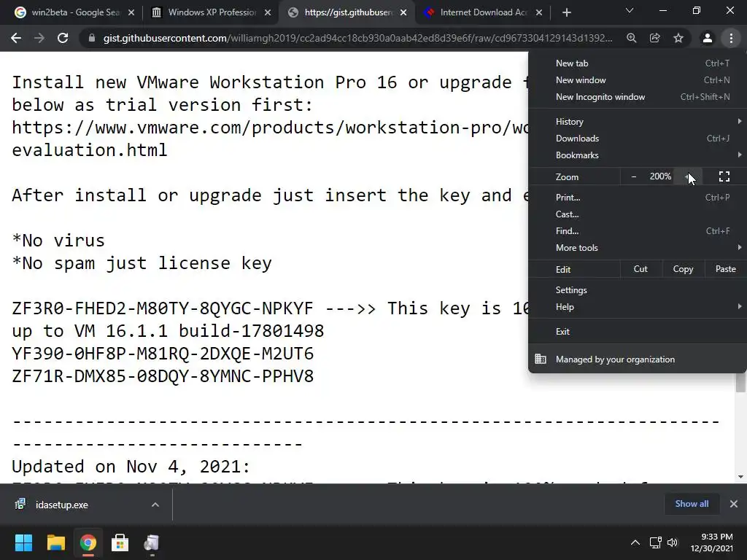Expand the History submenu

point(638,122)
